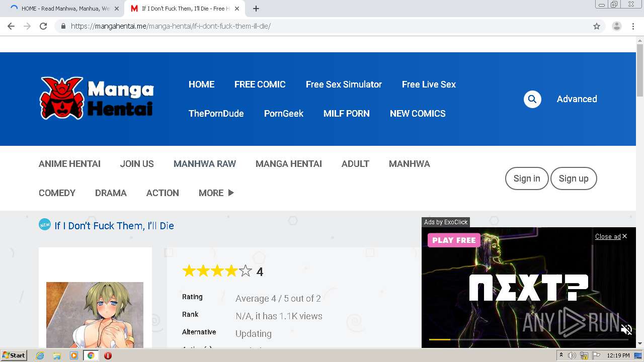Click the site logo in header
The width and height of the screenshot is (644, 362).
click(97, 99)
